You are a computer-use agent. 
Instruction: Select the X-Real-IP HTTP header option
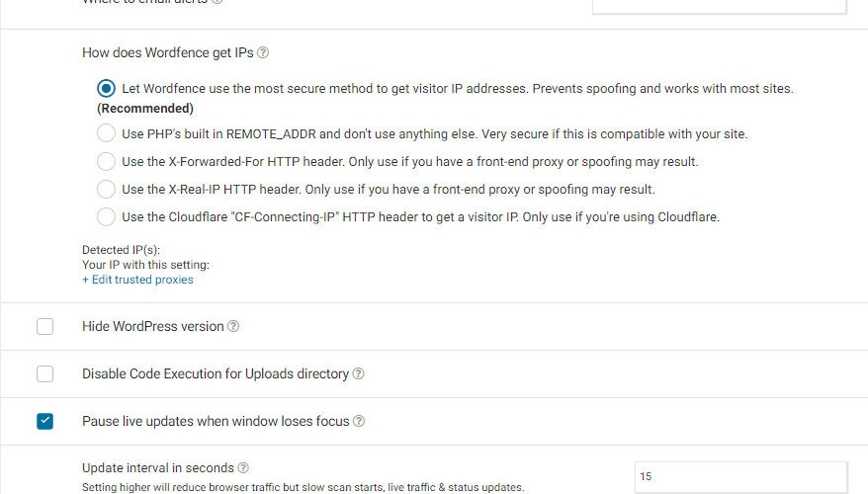pos(106,189)
